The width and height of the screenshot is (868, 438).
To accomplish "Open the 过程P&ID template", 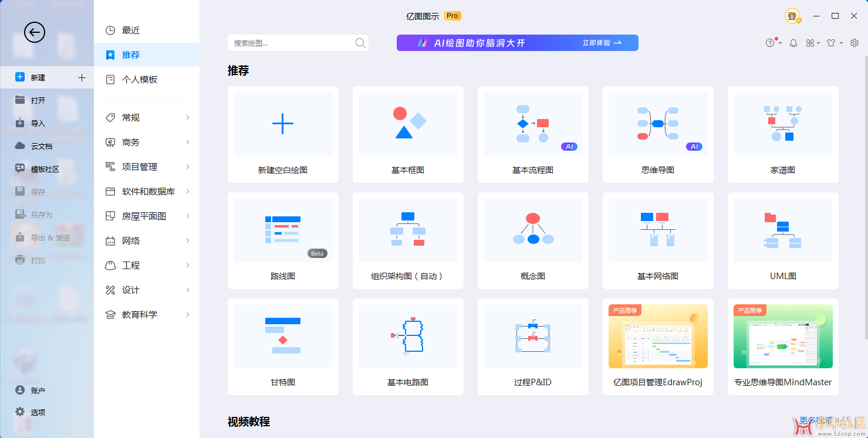I will pyautogui.click(x=533, y=347).
